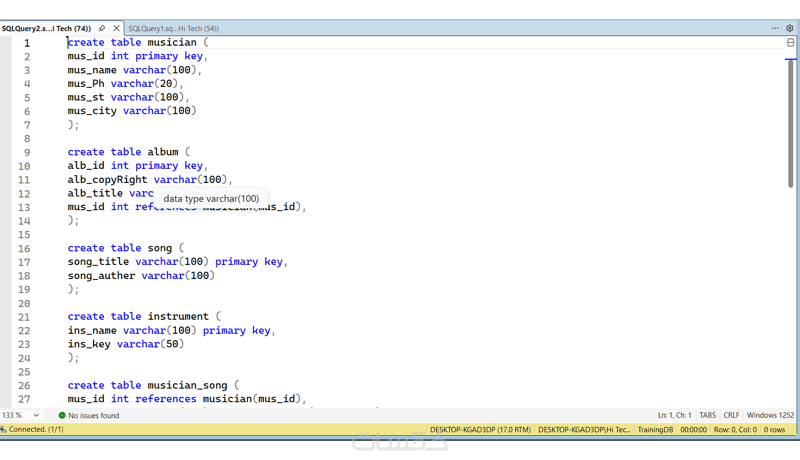800x460 pixels.
Task: Click the vertical scrollbar thumb
Action: click(x=790, y=124)
